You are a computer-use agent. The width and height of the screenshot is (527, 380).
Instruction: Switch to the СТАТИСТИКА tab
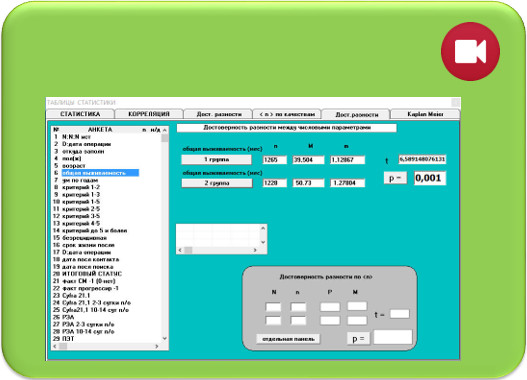(x=80, y=114)
